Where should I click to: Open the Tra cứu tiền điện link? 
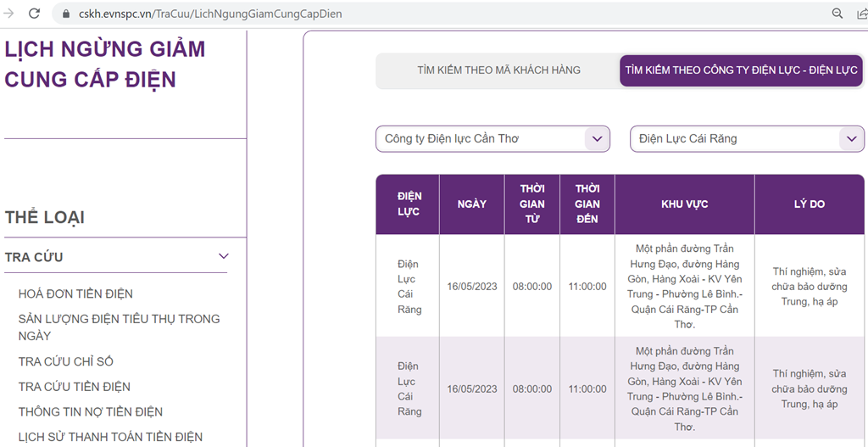click(75, 387)
